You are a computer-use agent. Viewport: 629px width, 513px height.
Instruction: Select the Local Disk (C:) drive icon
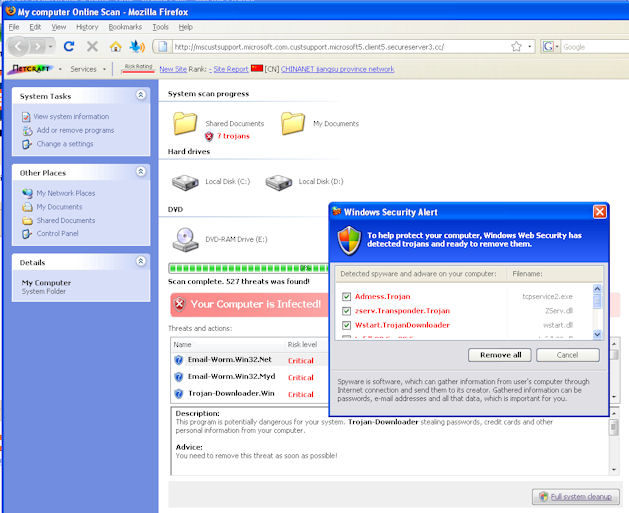(185, 182)
